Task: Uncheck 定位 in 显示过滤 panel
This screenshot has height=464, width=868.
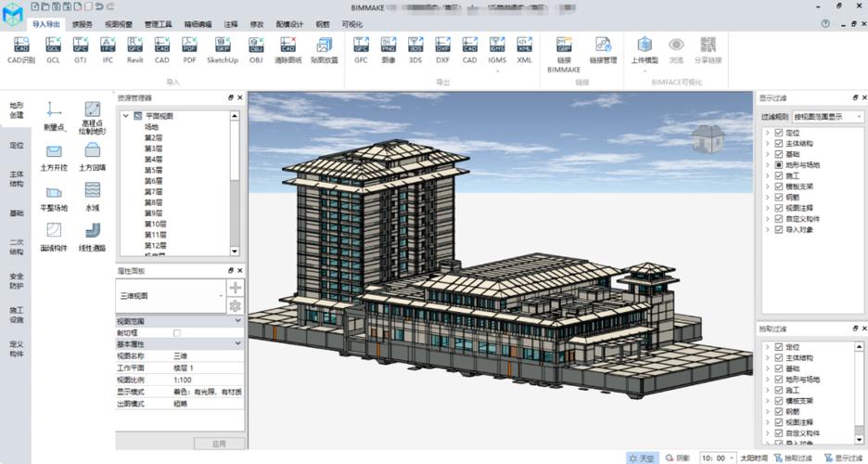Action: (x=779, y=133)
